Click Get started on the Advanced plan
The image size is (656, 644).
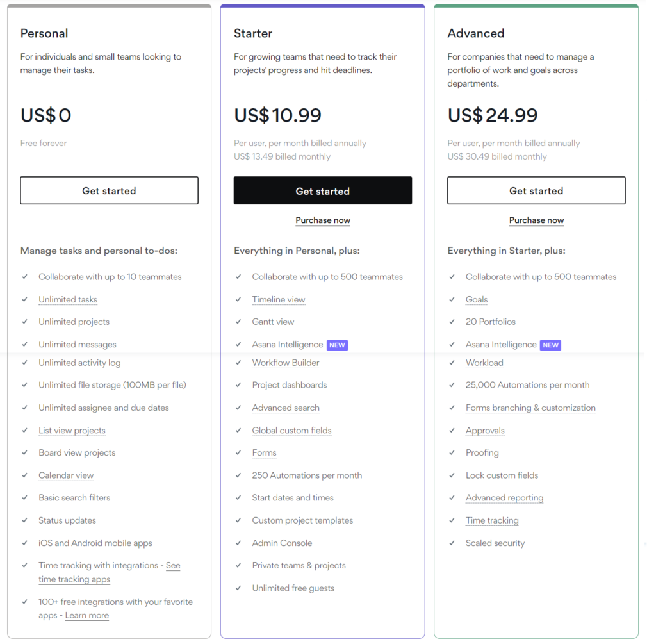[x=536, y=190]
